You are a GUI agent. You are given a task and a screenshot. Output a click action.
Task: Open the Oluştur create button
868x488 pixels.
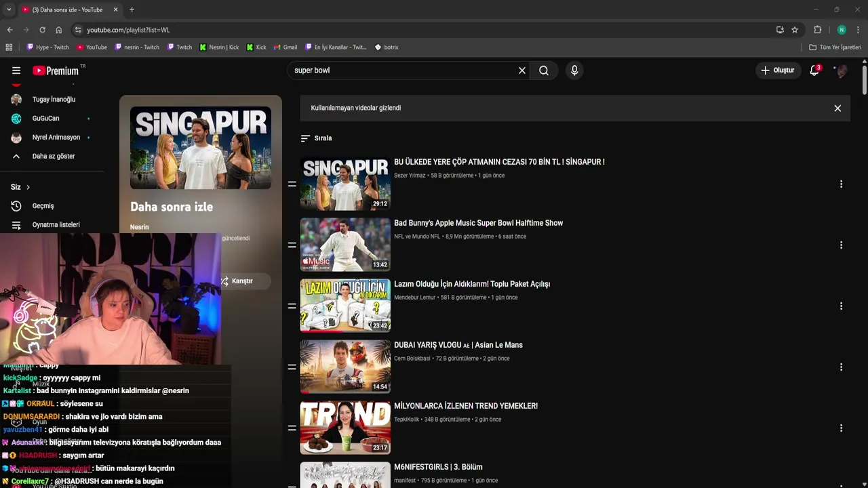[777, 70]
